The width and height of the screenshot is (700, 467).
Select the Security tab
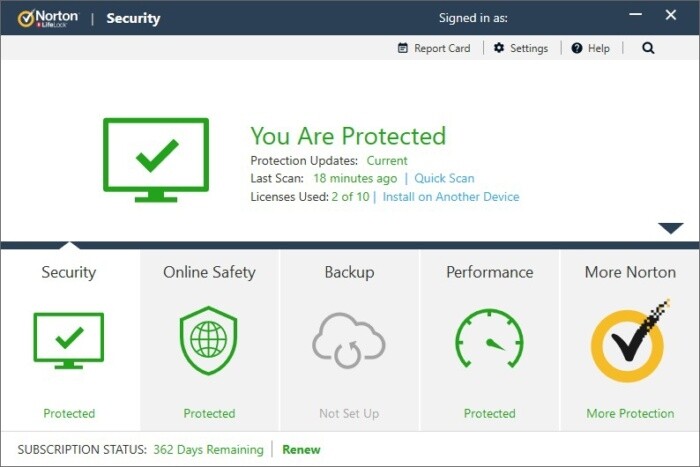tap(69, 272)
